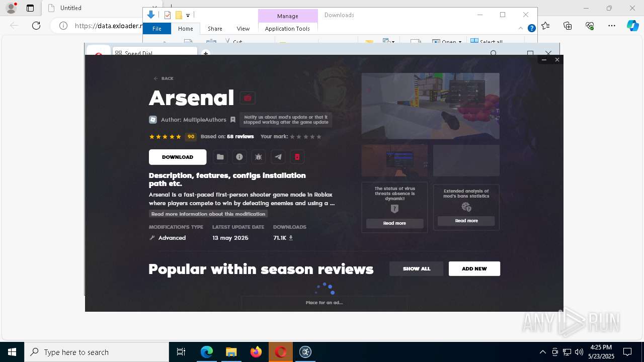Open the Copilot icon in Edge
Image resolution: width=644 pixels, height=362 pixels.
click(632, 26)
